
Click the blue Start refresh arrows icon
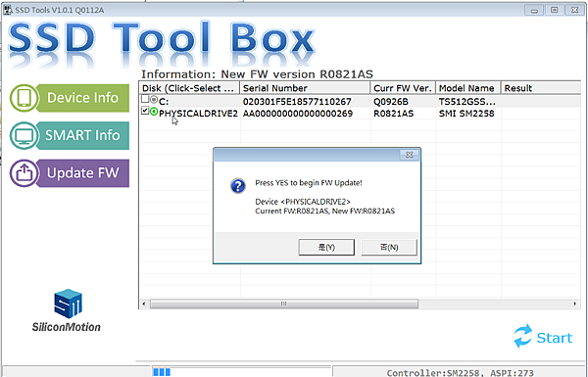pos(522,336)
